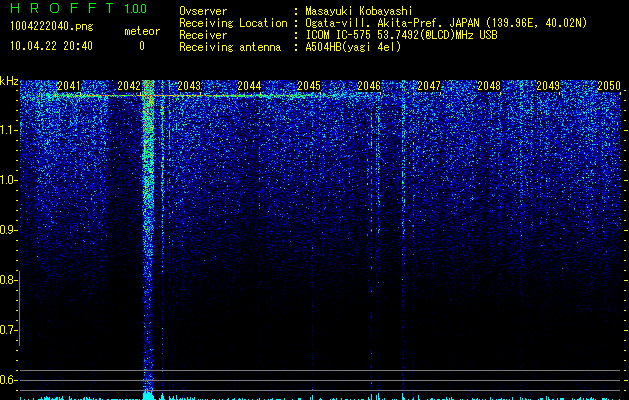Click the Receiving antenna label
629x400 pixels.
(x=230, y=47)
